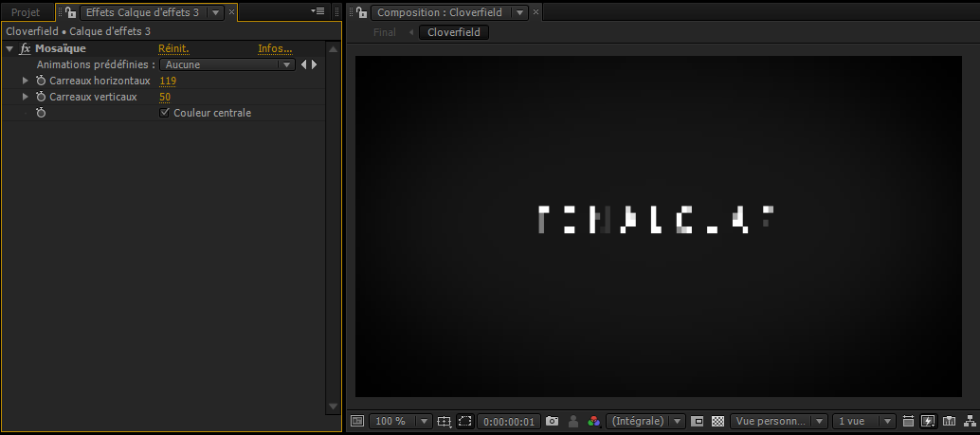Open the 100 % magnification dropdown

click(401, 421)
